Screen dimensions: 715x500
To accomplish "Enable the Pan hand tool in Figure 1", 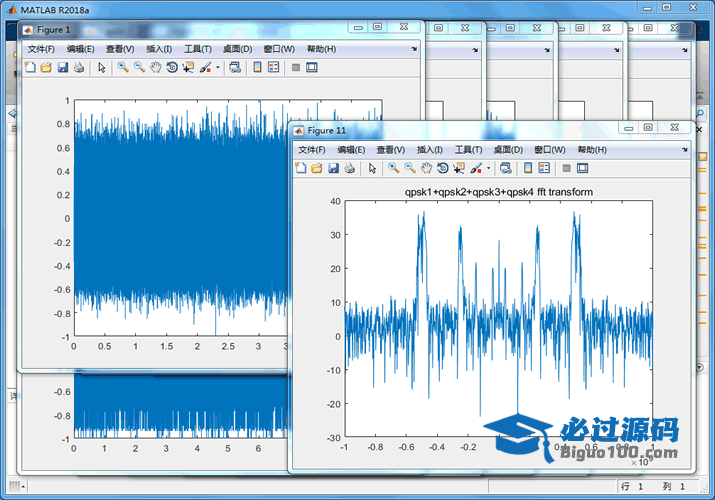I will pos(155,67).
